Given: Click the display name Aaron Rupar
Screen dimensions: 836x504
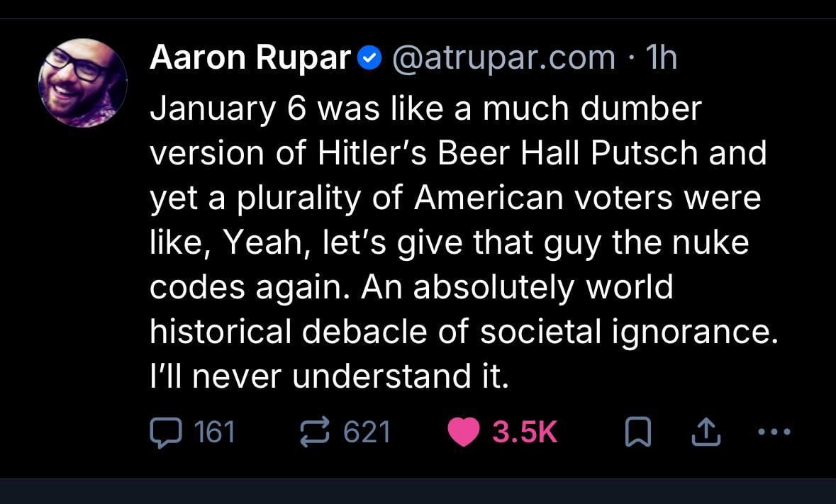Looking at the screenshot, I should coord(250,58).
